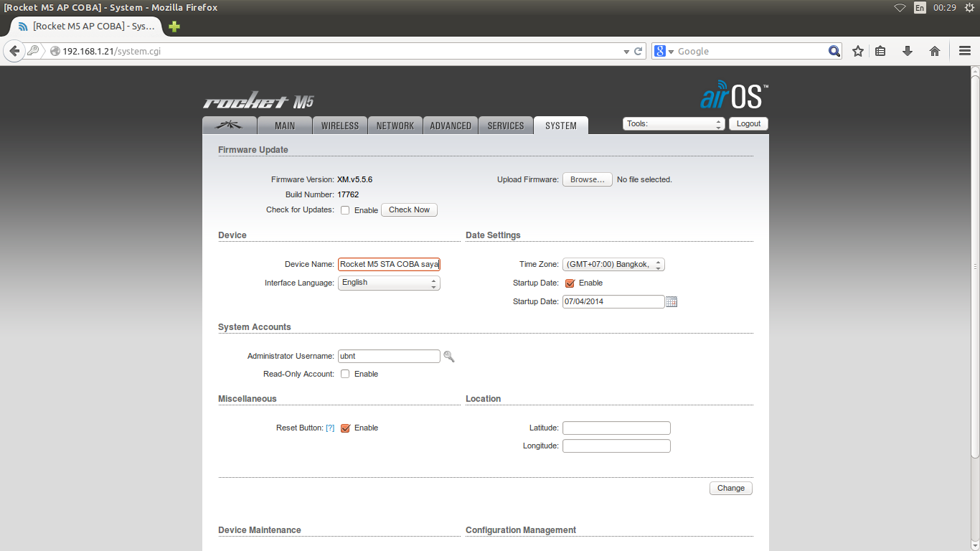Click the No file selected text
The width and height of the screenshot is (980, 551).
pos(644,179)
